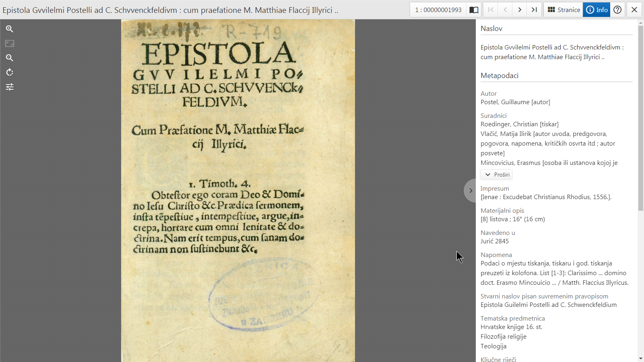Rotate the page view

point(10,72)
